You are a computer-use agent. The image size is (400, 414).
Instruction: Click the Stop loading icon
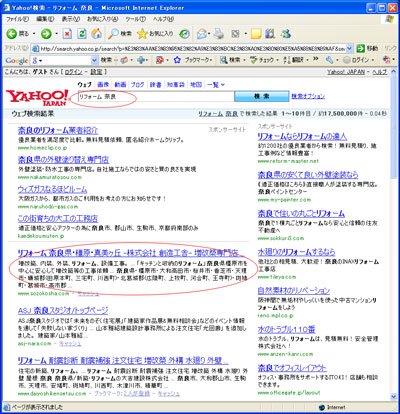67,33
